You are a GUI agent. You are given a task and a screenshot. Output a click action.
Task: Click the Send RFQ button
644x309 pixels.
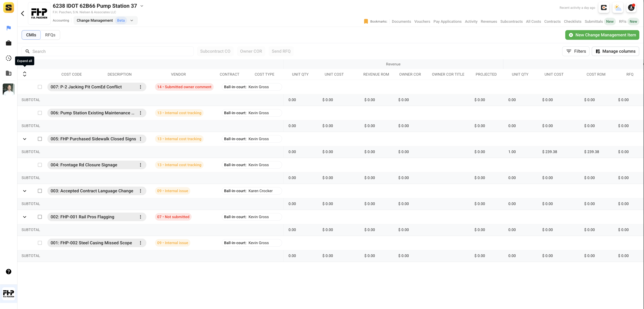pos(281,51)
